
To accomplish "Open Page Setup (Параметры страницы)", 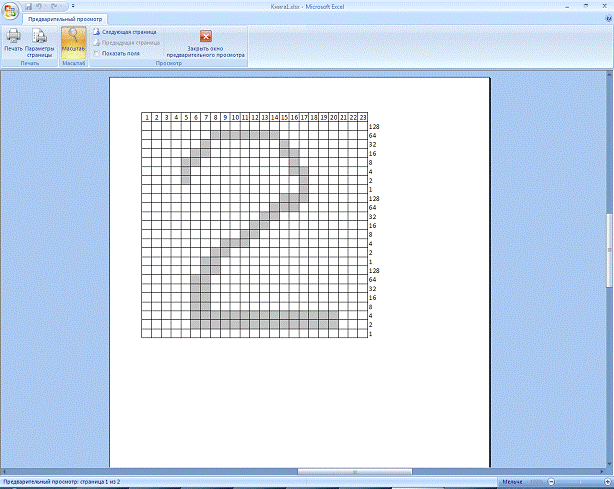I will click(x=40, y=41).
